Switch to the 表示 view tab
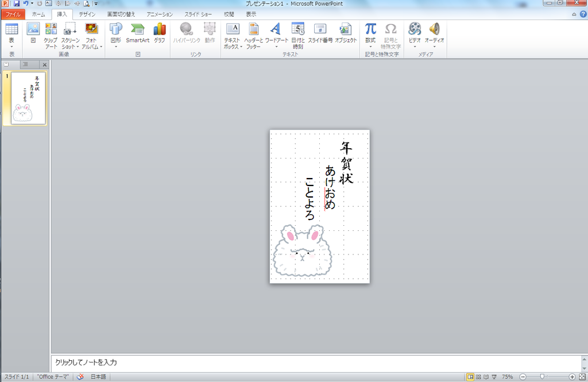 point(251,14)
